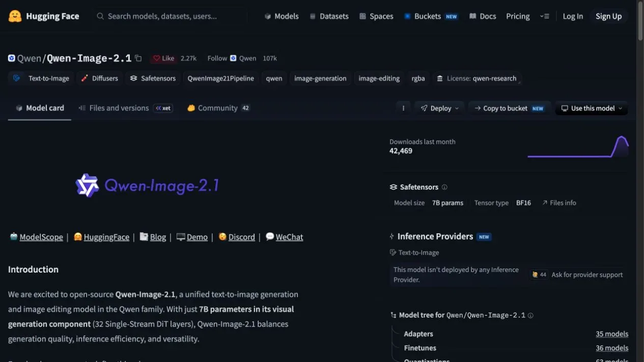Click the image-generation tag
The height and width of the screenshot is (362, 644).
point(320,78)
